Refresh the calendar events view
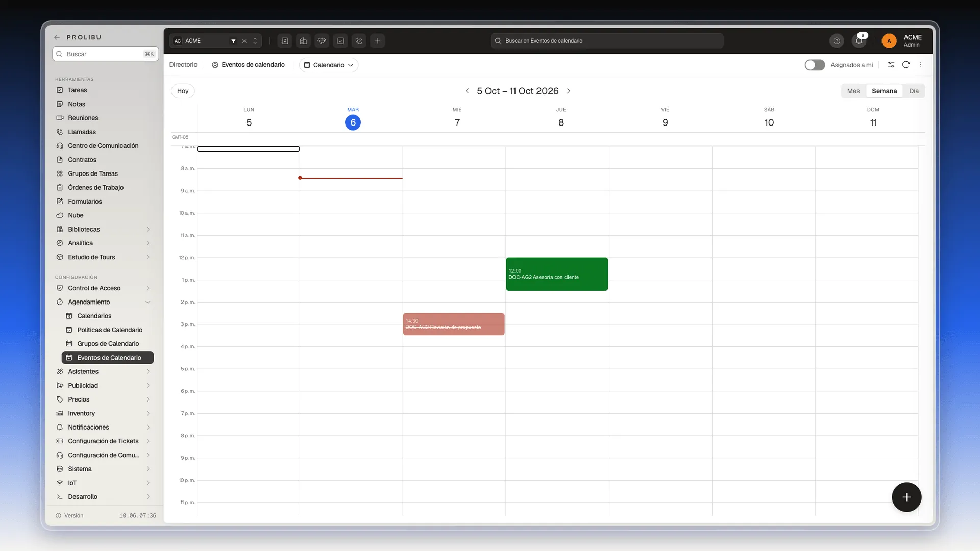 (906, 65)
